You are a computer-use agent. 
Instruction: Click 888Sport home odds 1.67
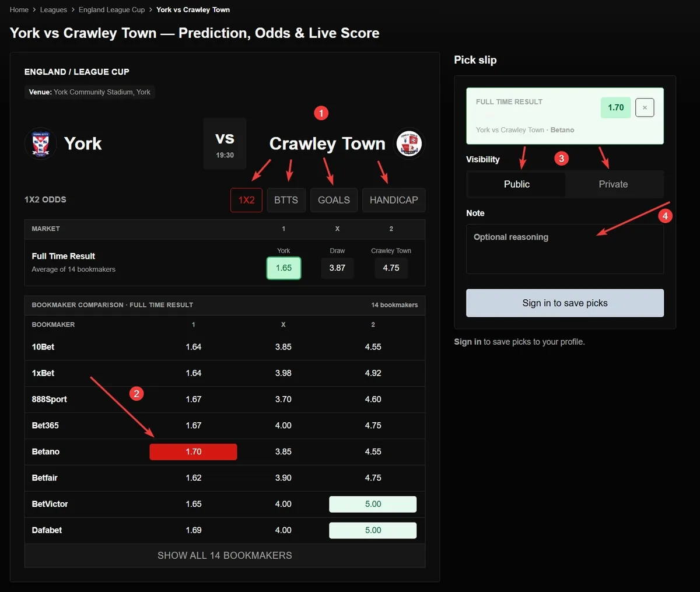click(193, 400)
